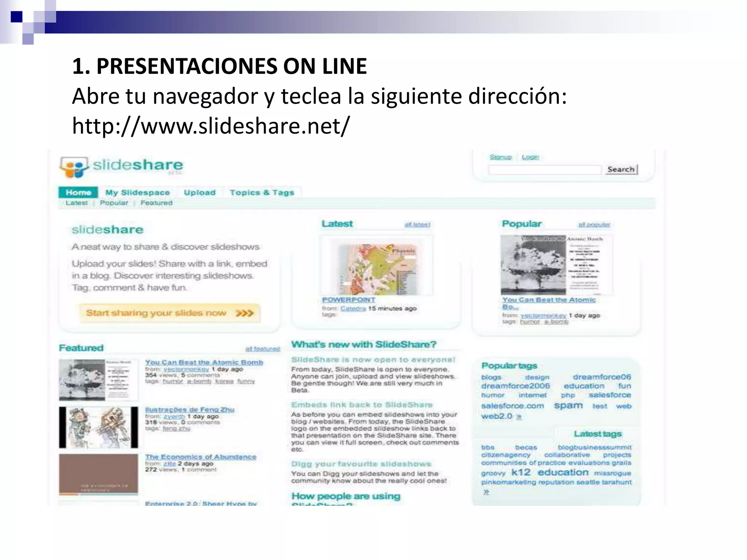Screen dimensions: 747x560
Task: Click 'SlideShare is now open to everyone!' heading
Action: click(373, 360)
